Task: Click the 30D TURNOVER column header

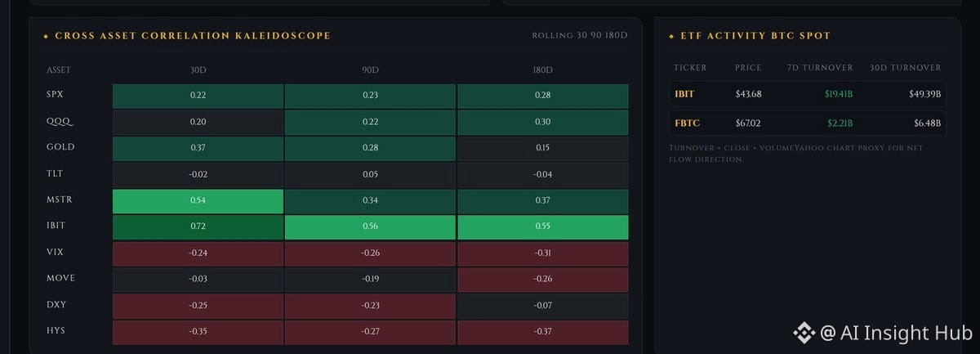Action: click(906, 68)
